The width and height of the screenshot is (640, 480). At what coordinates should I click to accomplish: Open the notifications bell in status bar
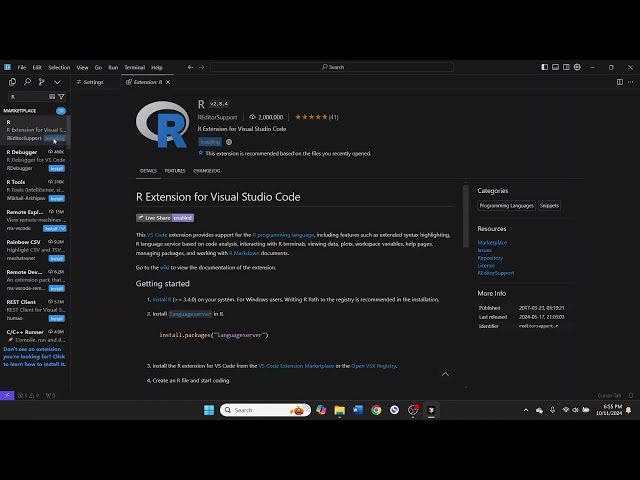631,395
